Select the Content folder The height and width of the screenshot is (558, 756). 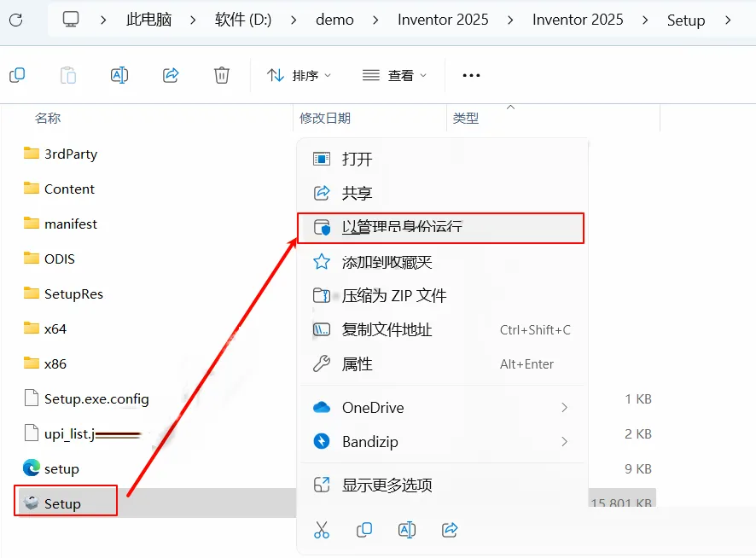[59, 189]
